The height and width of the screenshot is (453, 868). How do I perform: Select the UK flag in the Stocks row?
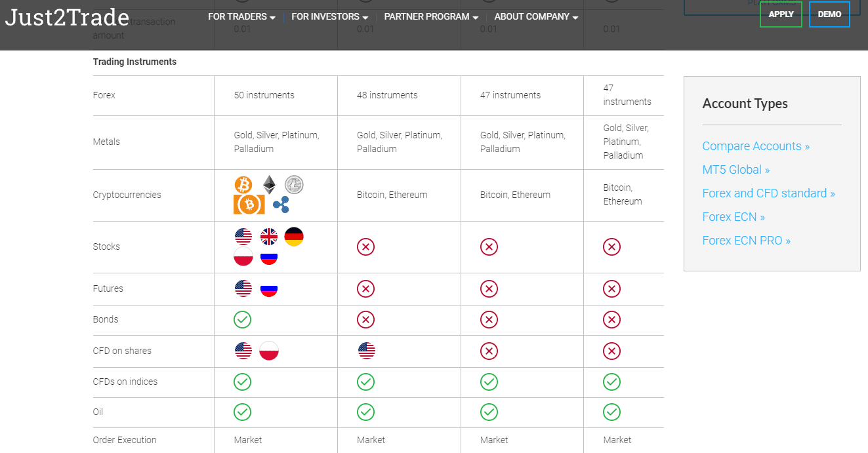click(x=269, y=237)
